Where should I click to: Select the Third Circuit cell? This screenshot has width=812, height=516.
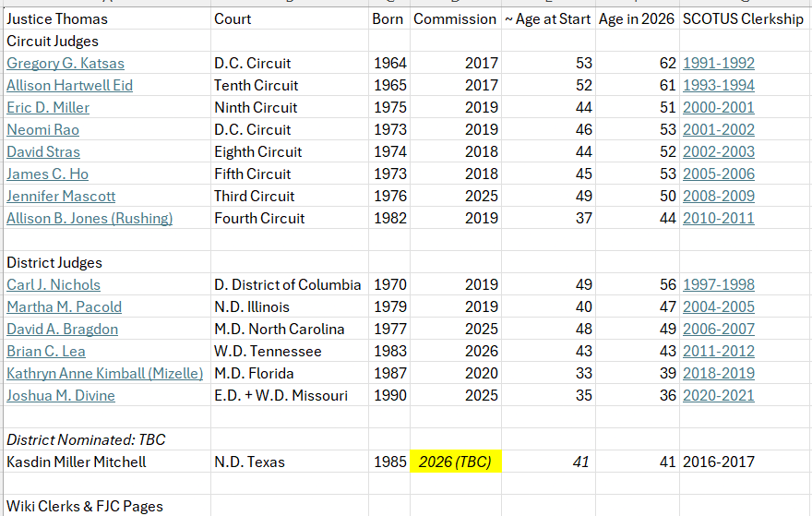(x=290, y=197)
